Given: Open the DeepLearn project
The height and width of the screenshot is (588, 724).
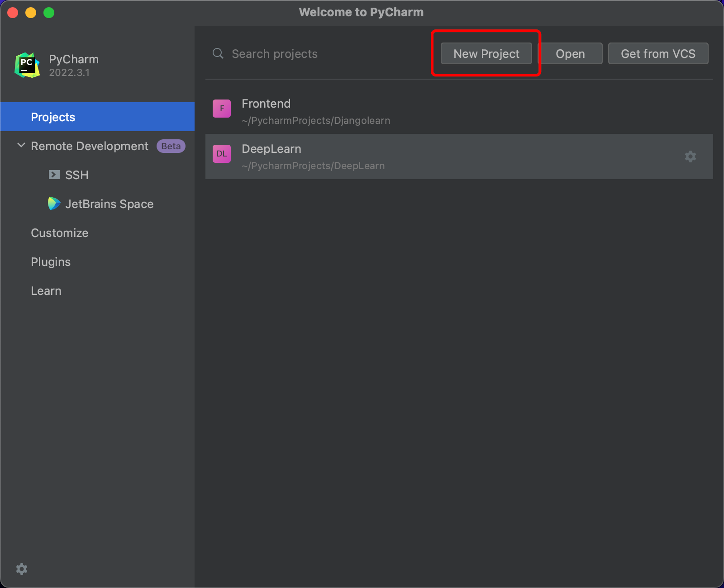Looking at the screenshot, I should (459, 156).
